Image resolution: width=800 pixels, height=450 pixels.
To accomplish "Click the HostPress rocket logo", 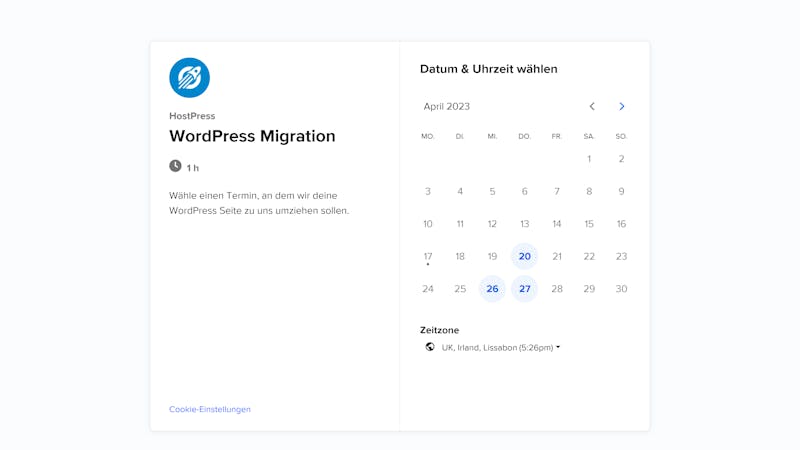I will 189,78.
